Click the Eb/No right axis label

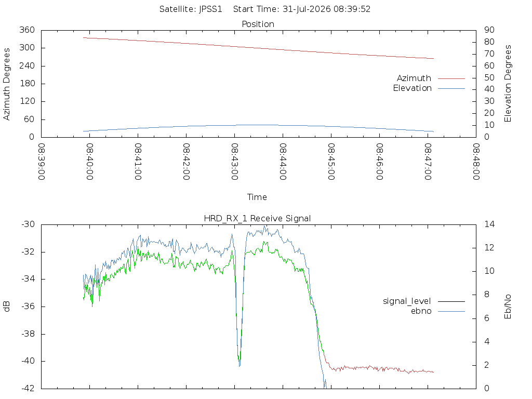tap(508, 307)
